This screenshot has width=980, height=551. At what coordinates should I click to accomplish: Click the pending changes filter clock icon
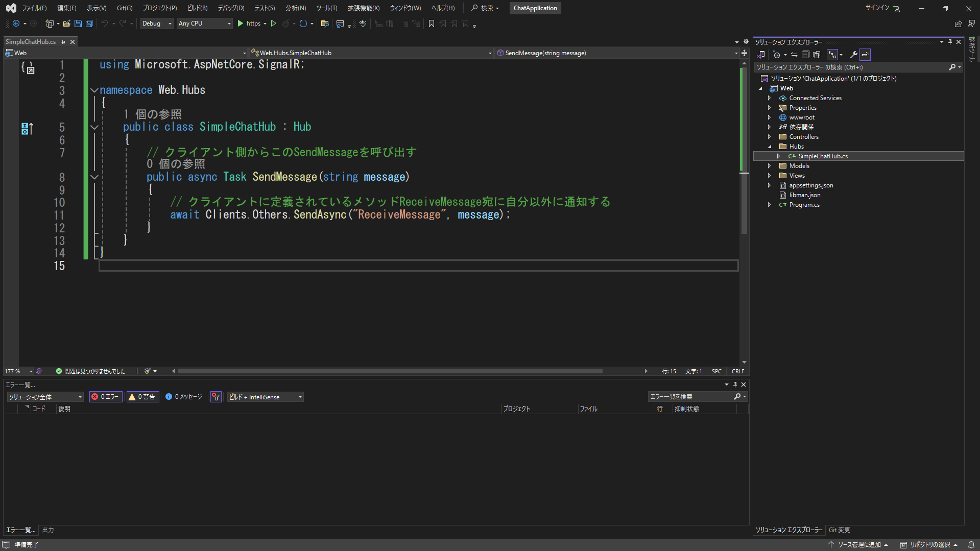777,55
